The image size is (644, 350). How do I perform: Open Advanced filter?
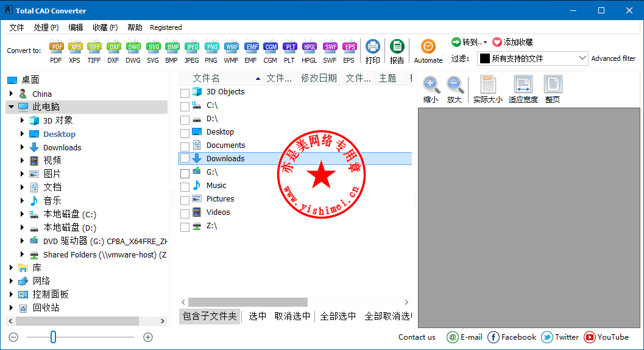(613, 58)
